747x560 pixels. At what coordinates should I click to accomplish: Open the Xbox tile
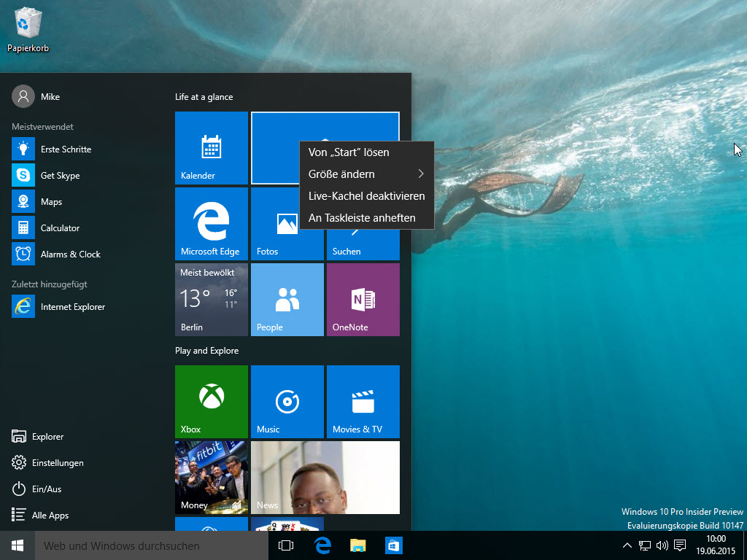[212, 402]
